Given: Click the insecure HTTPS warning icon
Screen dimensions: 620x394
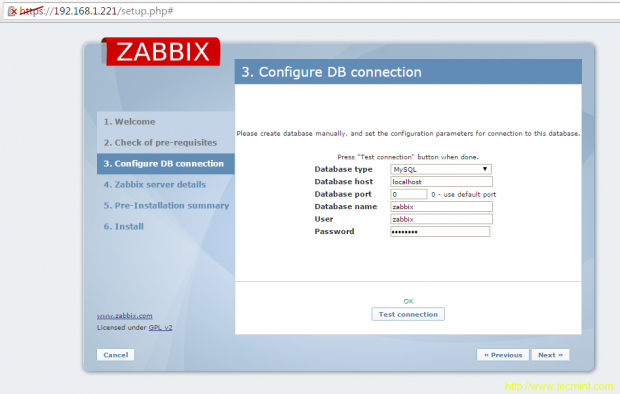Looking at the screenshot, I should tap(12, 11).
